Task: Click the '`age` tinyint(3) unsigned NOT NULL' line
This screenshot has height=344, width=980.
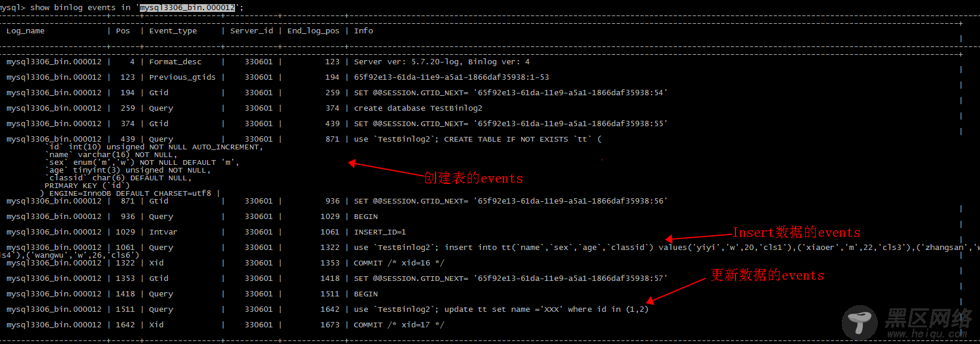Action: [x=128, y=170]
